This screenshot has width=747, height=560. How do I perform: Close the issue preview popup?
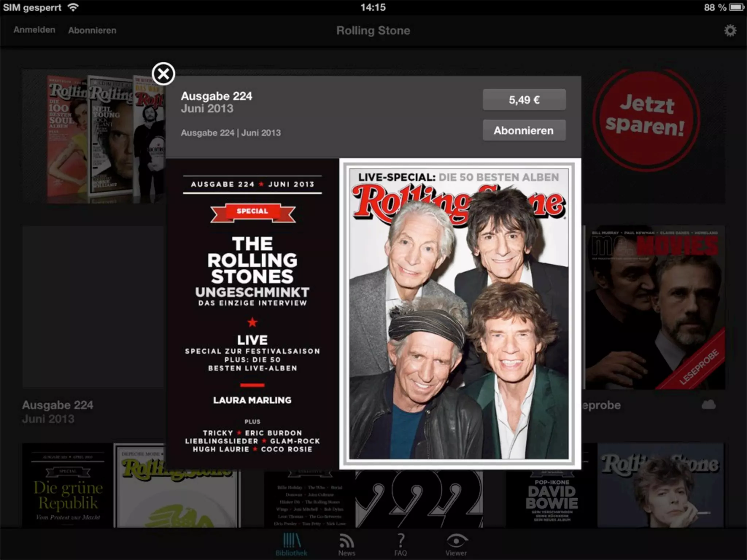coord(163,74)
